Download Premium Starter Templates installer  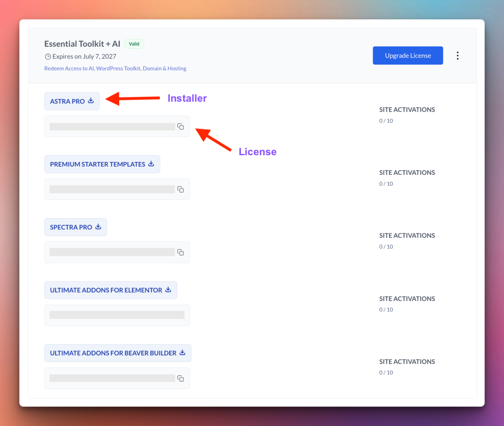click(x=102, y=164)
